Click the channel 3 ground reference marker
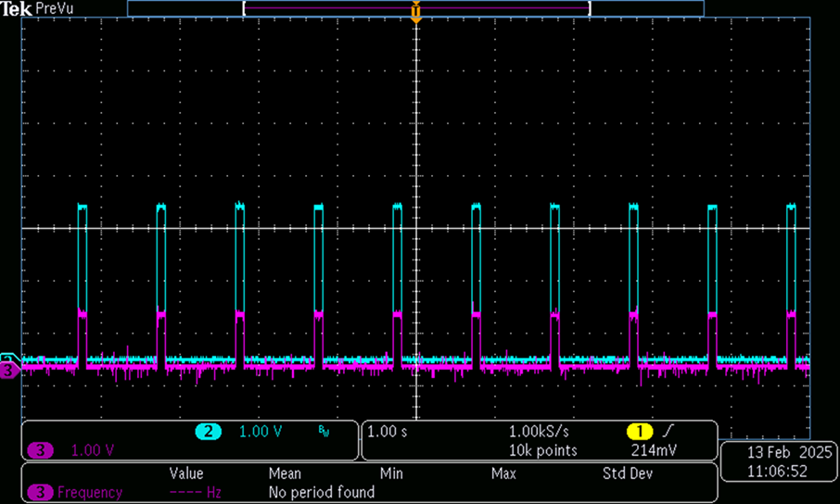 point(9,371)
